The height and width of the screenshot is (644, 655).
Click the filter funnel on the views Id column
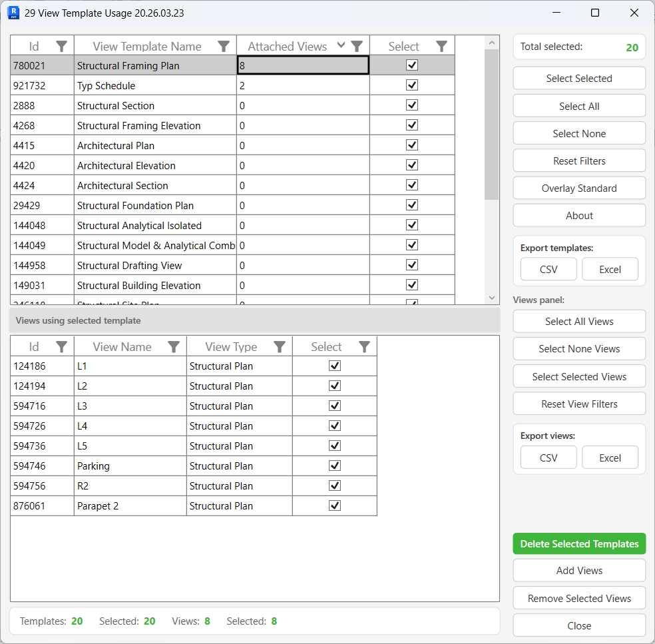pos(62,346)
